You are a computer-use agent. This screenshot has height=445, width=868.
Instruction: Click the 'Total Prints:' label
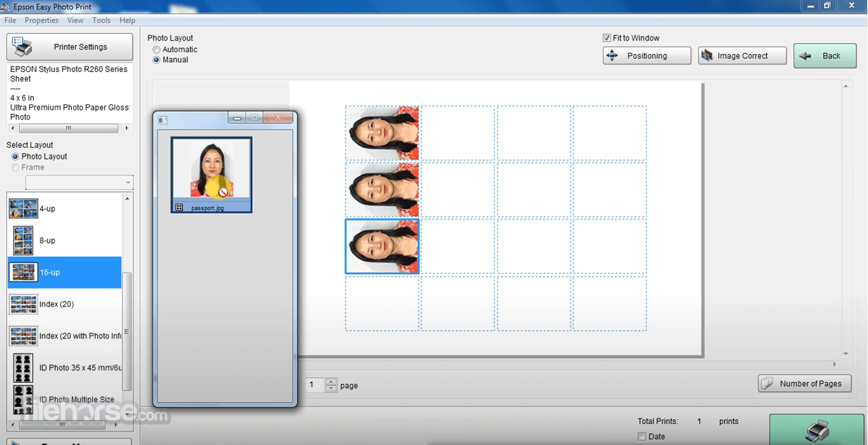tap(658, 421)
